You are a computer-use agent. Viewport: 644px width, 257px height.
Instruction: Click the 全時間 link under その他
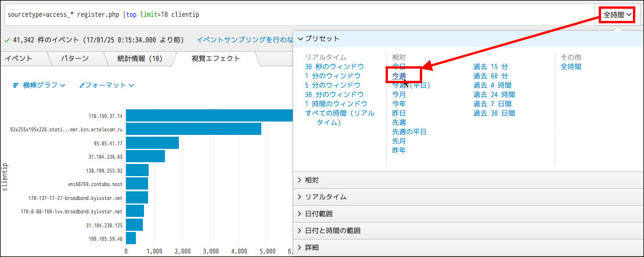coord(571,66)
